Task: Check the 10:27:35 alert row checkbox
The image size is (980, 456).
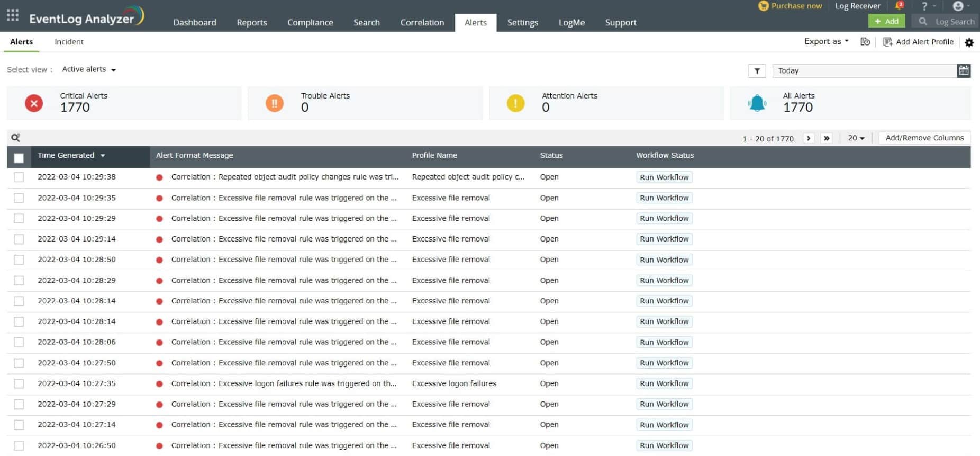Action: click(19, 384)
